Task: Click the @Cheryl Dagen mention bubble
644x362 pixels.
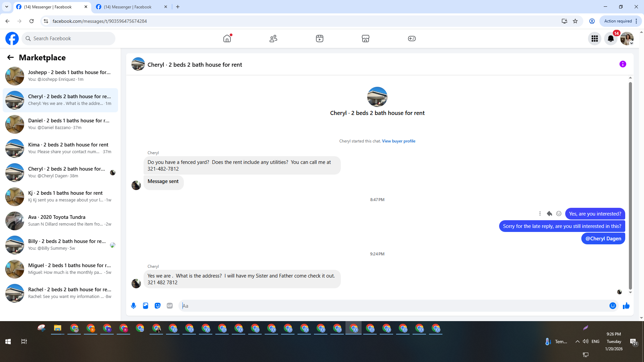Action: click(x=603, y=239)
